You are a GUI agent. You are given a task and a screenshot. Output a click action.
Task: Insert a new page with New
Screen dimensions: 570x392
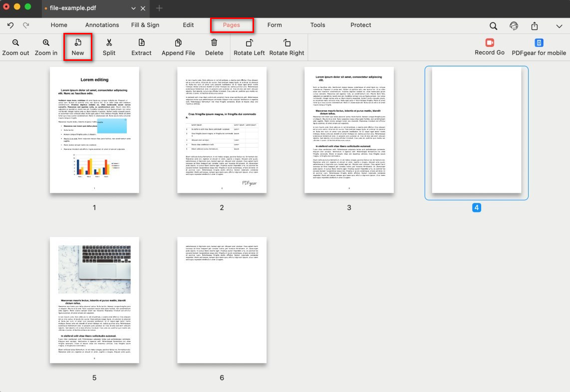point(78,43)
